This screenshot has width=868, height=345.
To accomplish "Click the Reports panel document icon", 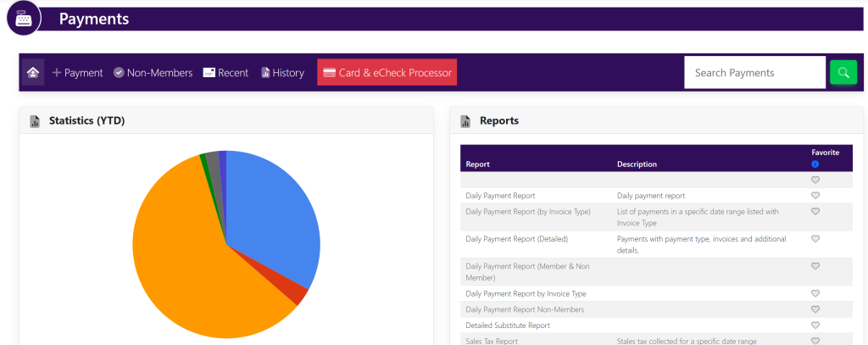I will (465, 121).
